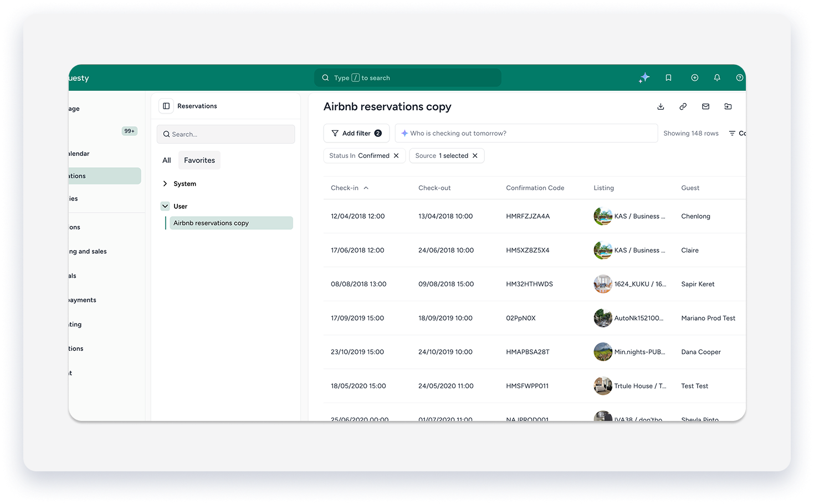Click the Add filter button
This screenshot has height=504, width=814.
[356, 133]
